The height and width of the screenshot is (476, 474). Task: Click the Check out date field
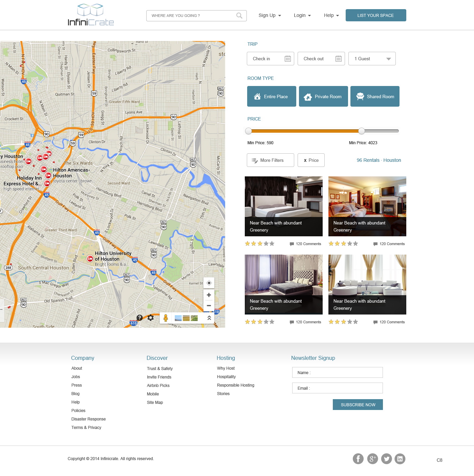tap(321, 59)
